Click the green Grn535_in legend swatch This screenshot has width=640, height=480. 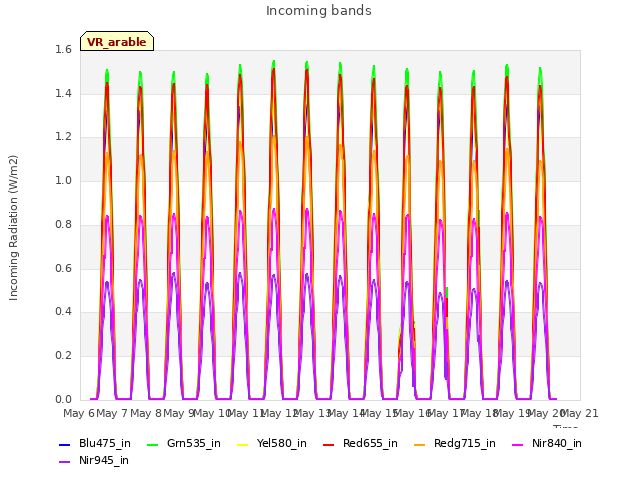click(152, 444)
